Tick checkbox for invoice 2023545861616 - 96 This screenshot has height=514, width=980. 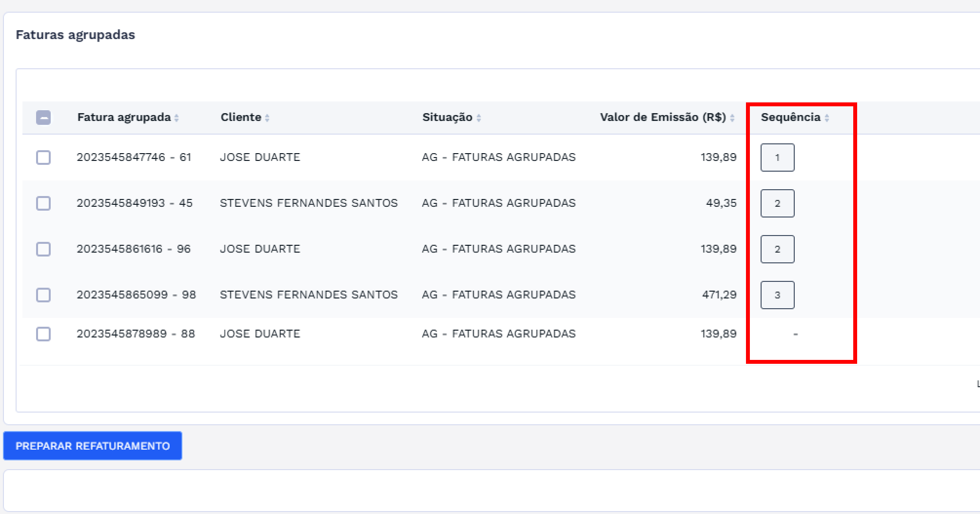pyautogui.click(x=43, y=249)
